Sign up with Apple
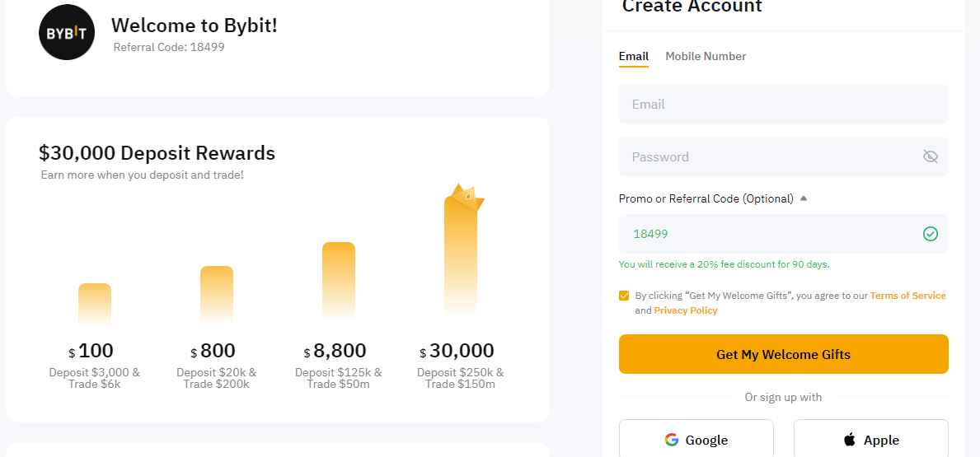Screen dimensions: 980x457 click(871, 440)
